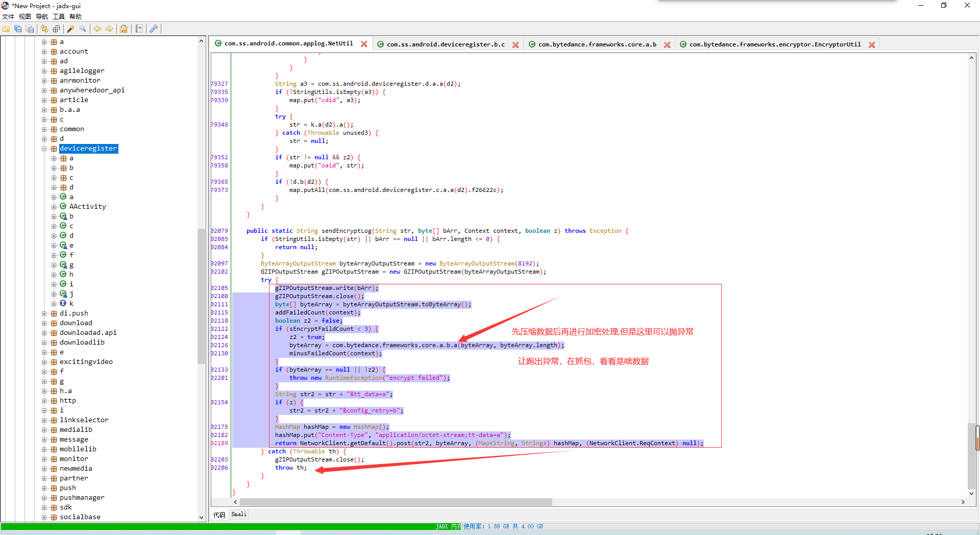Click the class search magnifier icon

82,29
